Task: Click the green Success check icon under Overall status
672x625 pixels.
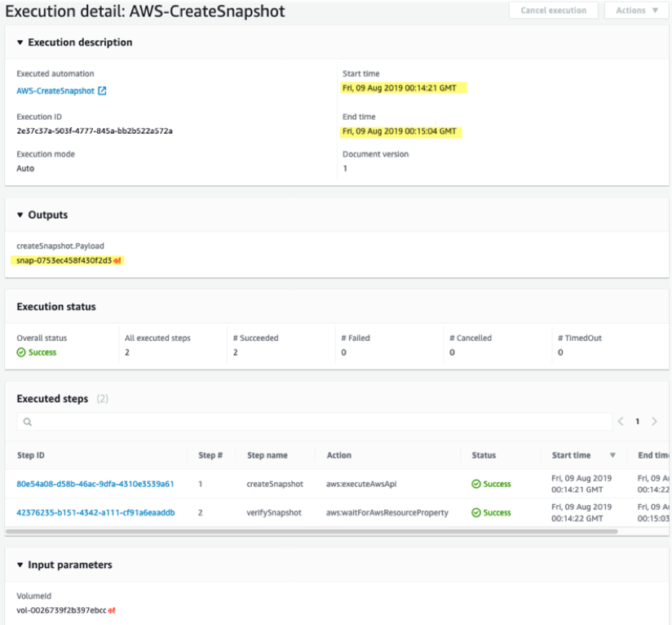Action: click(21, 352)
